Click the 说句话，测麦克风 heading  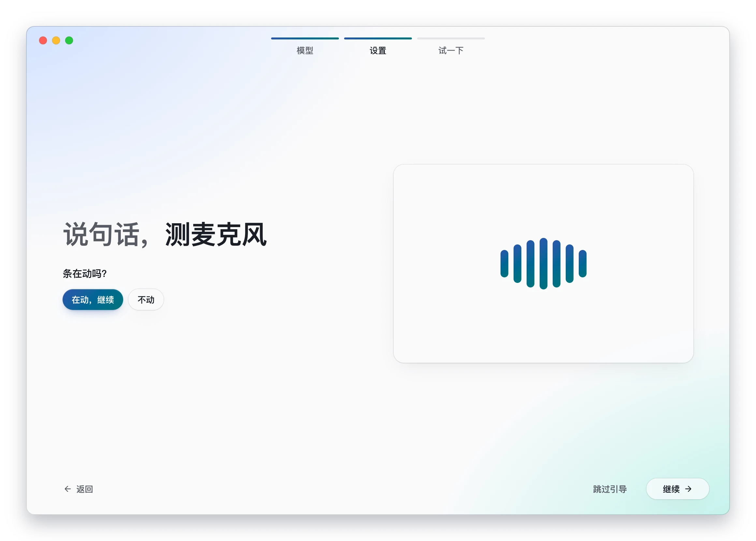[x=165, y=235]
